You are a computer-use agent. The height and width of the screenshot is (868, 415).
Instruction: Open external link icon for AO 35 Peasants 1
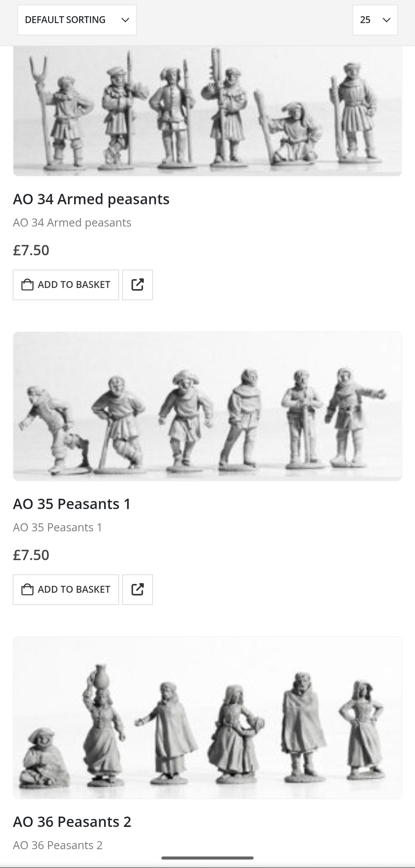138,590
